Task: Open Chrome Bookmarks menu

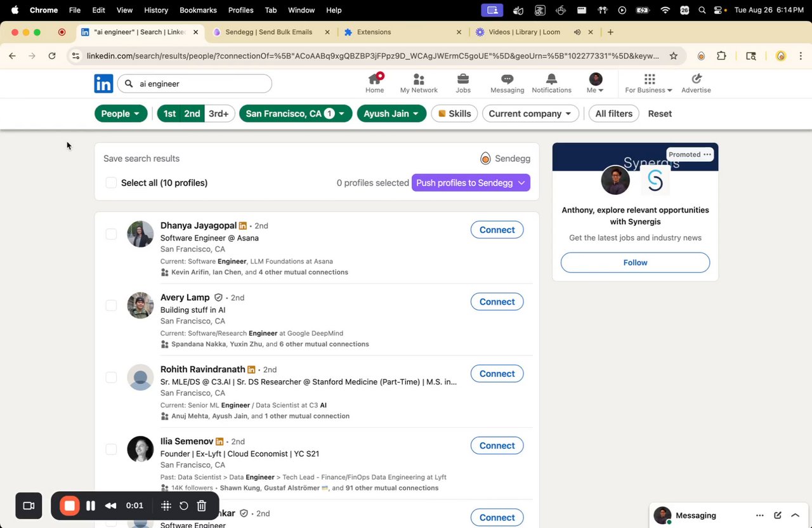Action: (198, 10)
